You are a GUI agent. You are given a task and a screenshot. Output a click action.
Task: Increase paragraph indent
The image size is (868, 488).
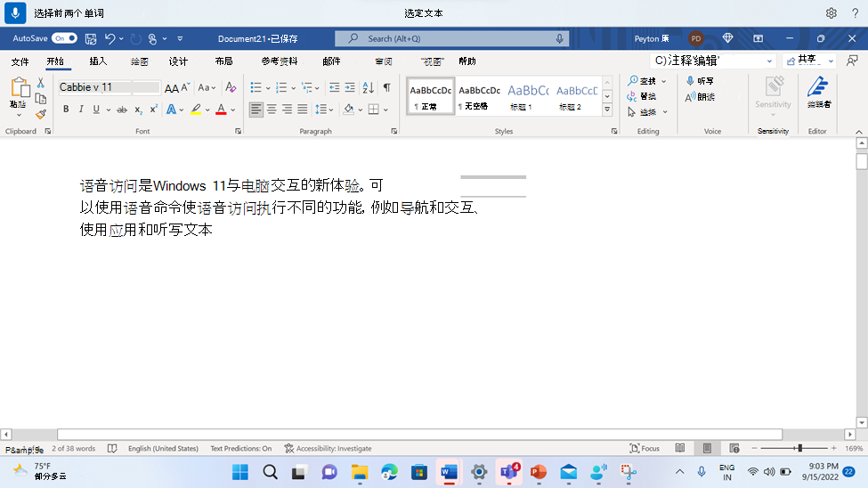[350, 87]
